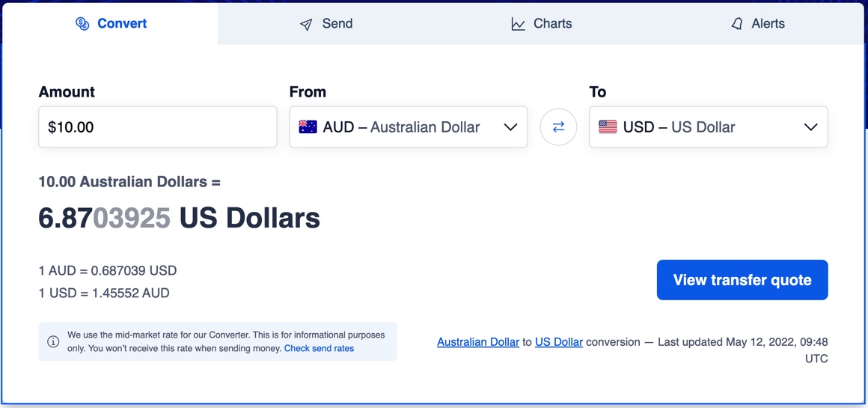Follow the Australian Dollar link
Viewport: 868px width, 408px height.
[478, 342]
